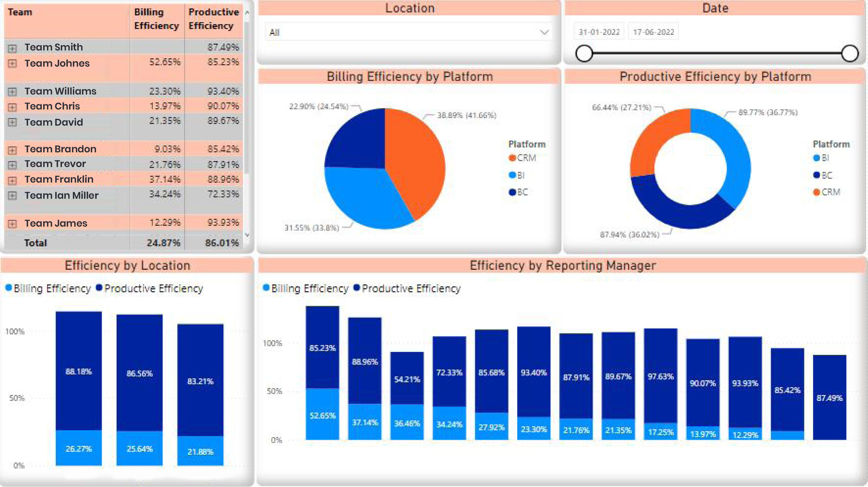Click the 97.63% manager bar segment
Viewport: 868px width, 487px height.
661,376
